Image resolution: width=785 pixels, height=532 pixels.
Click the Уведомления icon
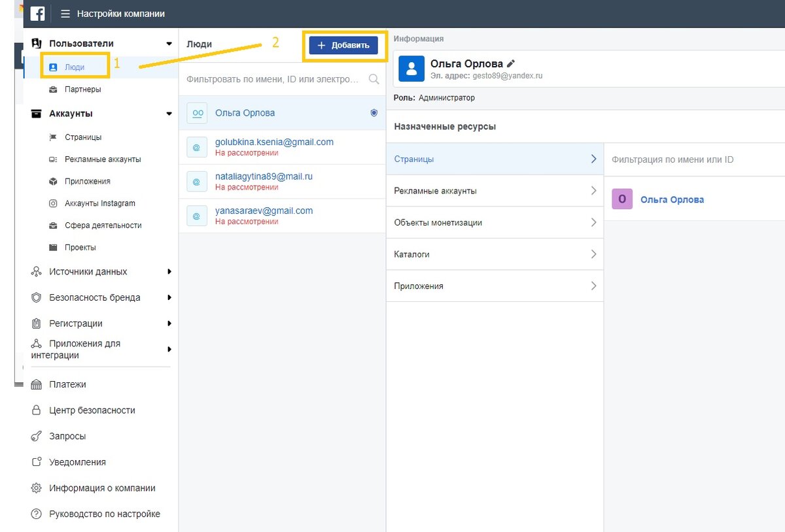[x=37, y=462]
